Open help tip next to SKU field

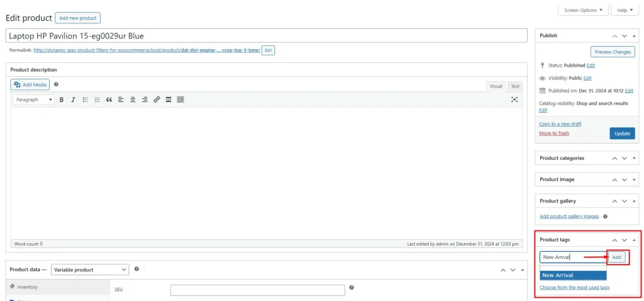tap(352, 288)
